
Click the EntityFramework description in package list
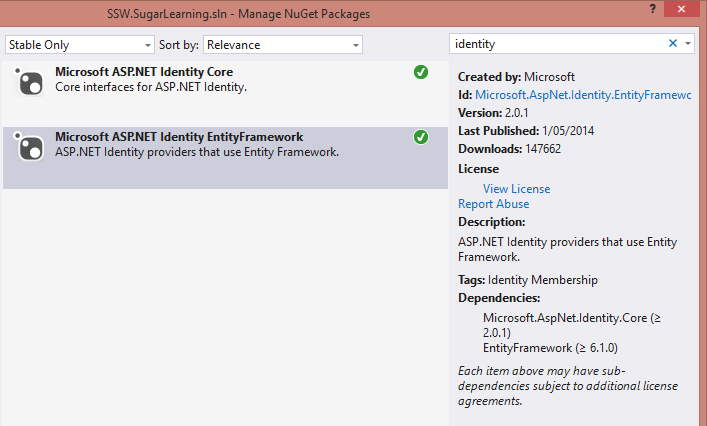tap(197, 152)
